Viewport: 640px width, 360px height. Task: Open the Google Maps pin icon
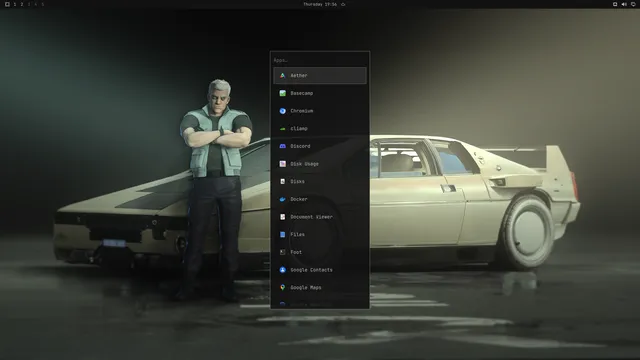click(x=282, y=287)
